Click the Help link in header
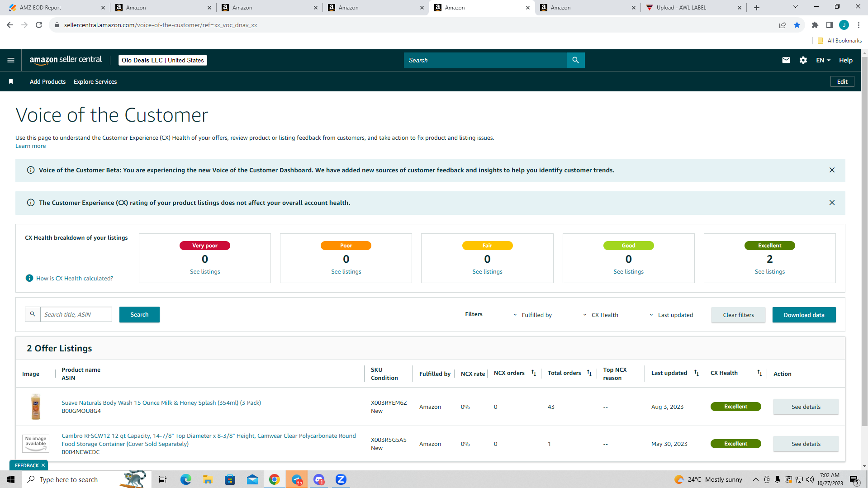 click(x=846, y=60)
